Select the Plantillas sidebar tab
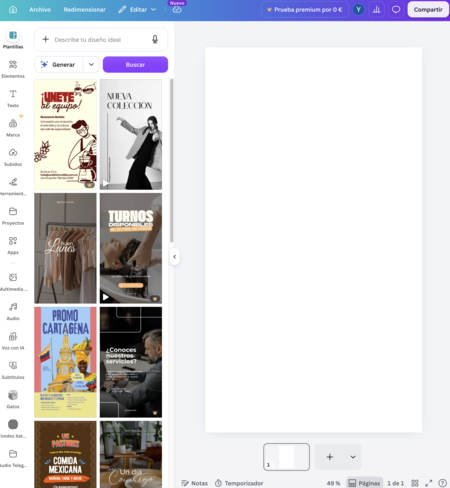The image size is (450, 488). pyautogui.click(x=13, y=39)
